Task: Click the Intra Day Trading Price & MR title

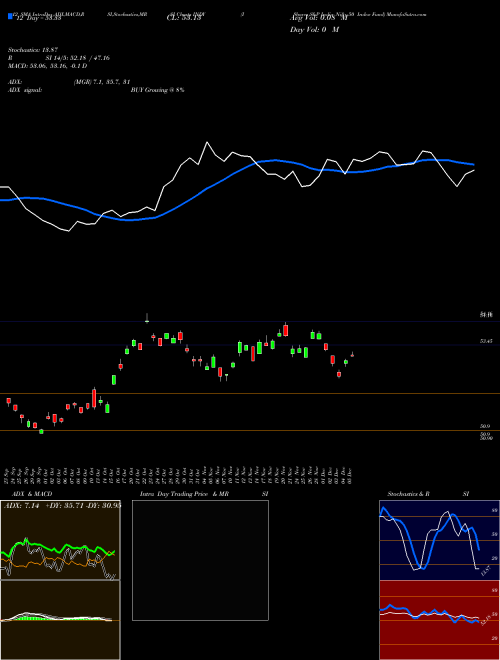Action: tap(184, 494)
